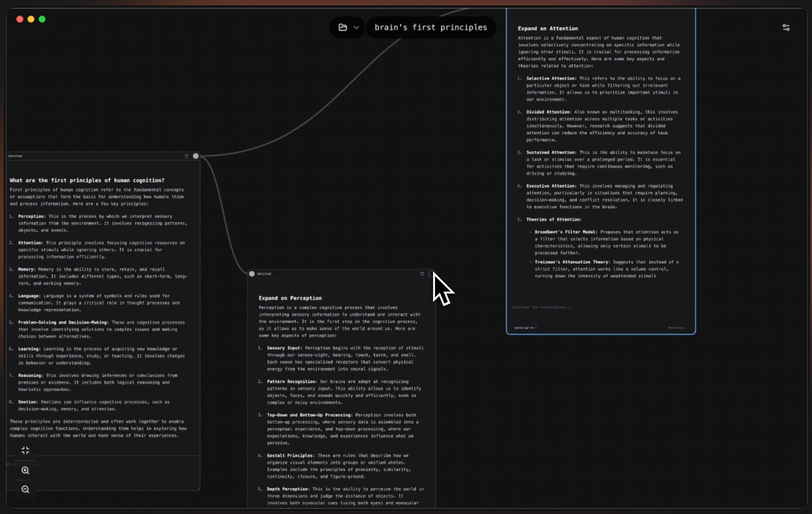The width and height of the screenshot is (812, 514).
Task: Click "Depth Perception:" in the Perception node
Action: (x=288, y=489)
